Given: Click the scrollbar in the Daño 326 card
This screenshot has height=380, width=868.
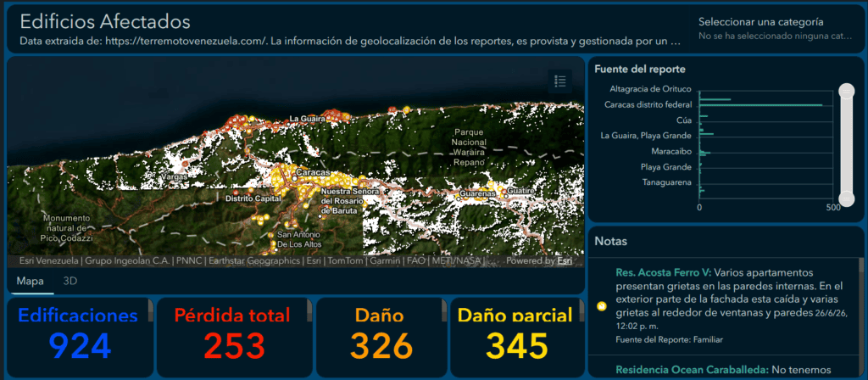Looking at the screenshot, I should click(x=444, y=310).
